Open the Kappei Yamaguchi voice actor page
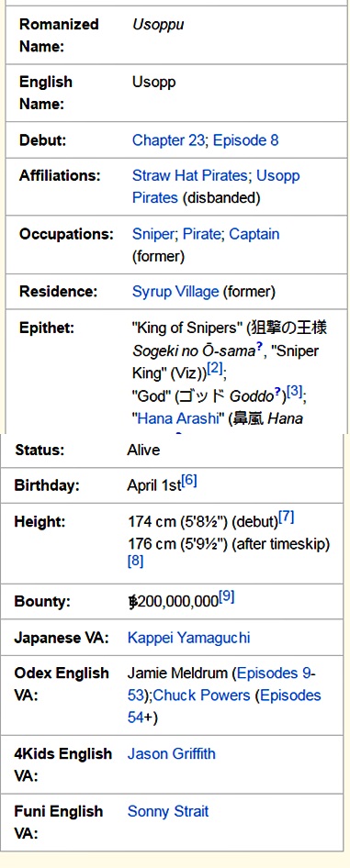This screenshot has height=868, width=350. click(x=188, y=638)
